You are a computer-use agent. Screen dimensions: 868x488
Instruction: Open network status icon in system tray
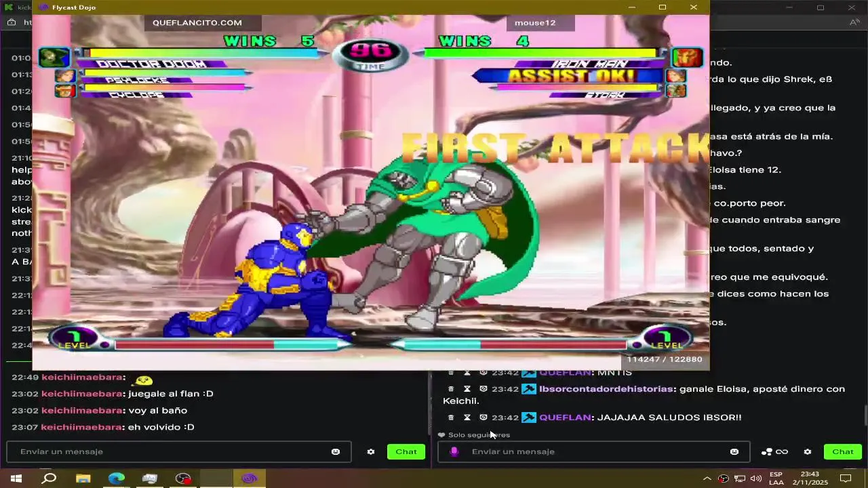[x=740, y=479]
